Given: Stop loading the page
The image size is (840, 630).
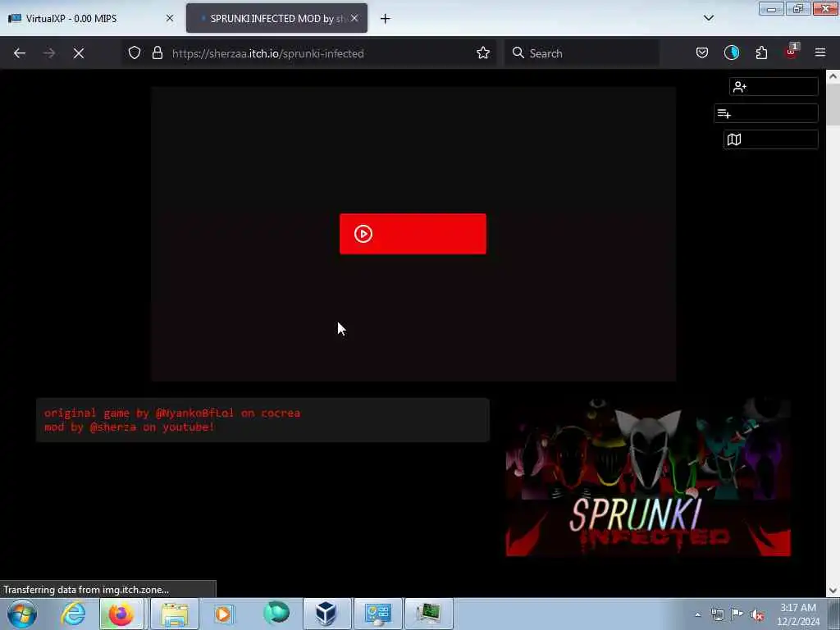Looking at the screenshot, I should tap(79, 53).
